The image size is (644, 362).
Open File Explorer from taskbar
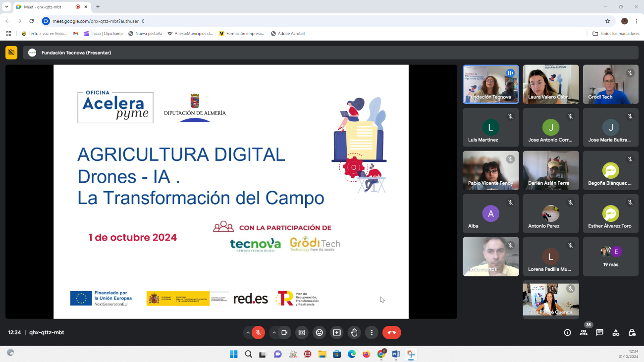322,354
